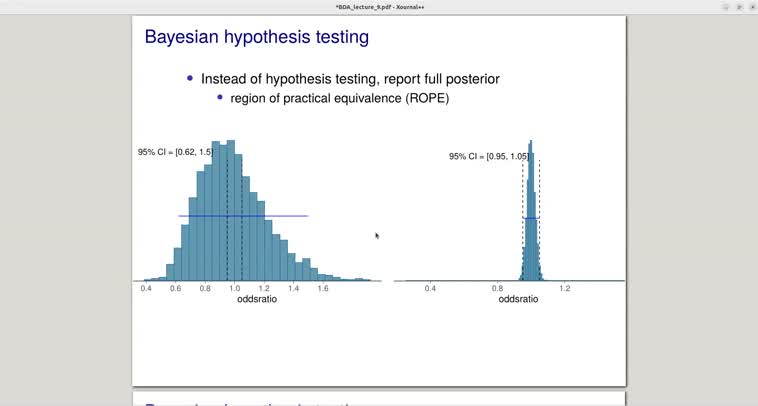
Task: Close the Xournal++ window
Action: tap(753, 7)
